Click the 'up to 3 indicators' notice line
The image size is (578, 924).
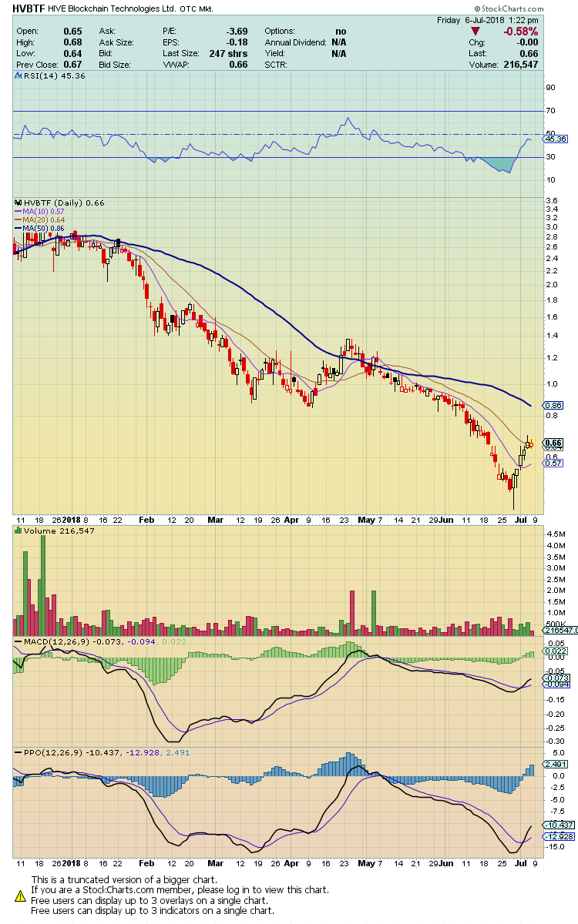152,911
